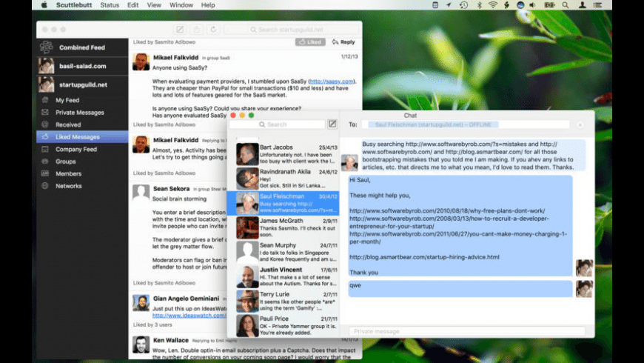Open the Window menu

pos(181,5)
